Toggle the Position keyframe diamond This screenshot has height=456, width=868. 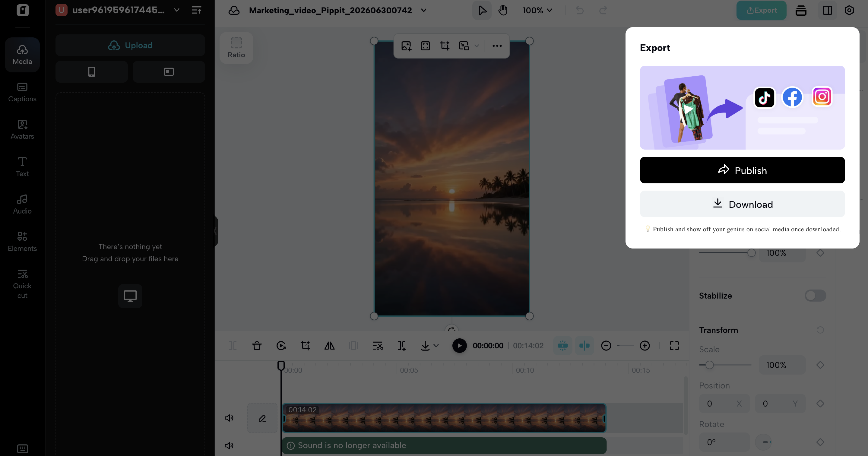[x=820, y=404]
